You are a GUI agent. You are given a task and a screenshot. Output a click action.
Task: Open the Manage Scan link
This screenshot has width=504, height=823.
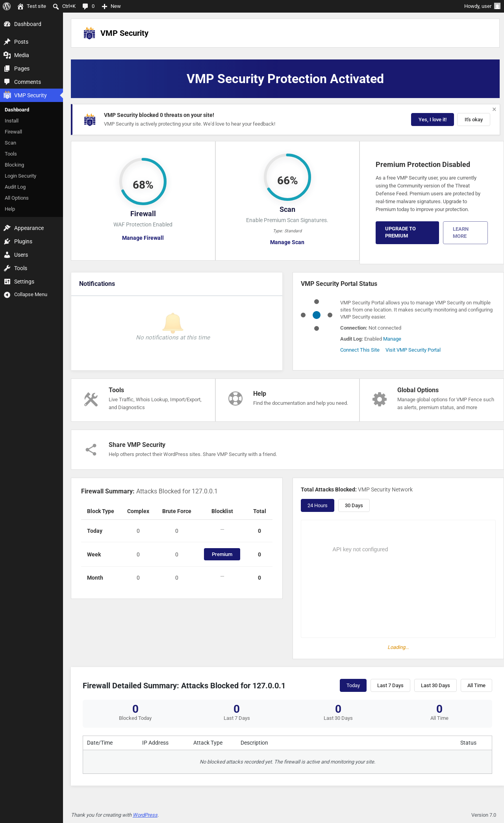[287, 242]
